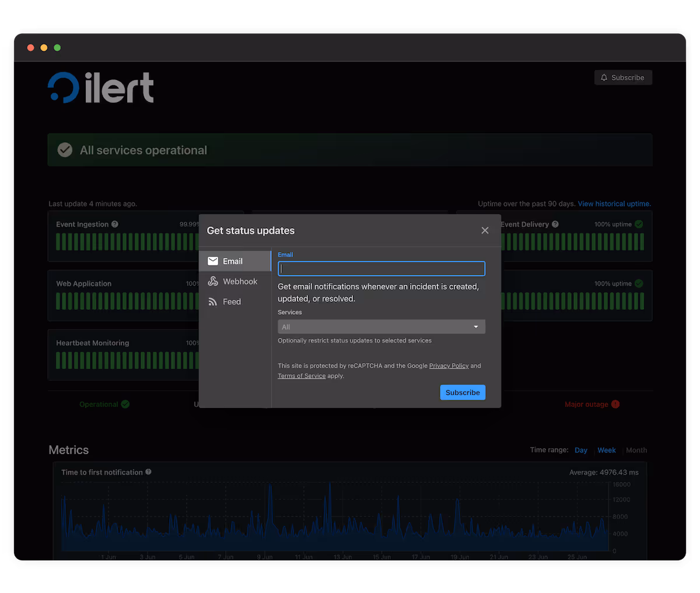Click the bell icon on the Subscribe button
Screen dimensions: 700x593
coord(604,77)
